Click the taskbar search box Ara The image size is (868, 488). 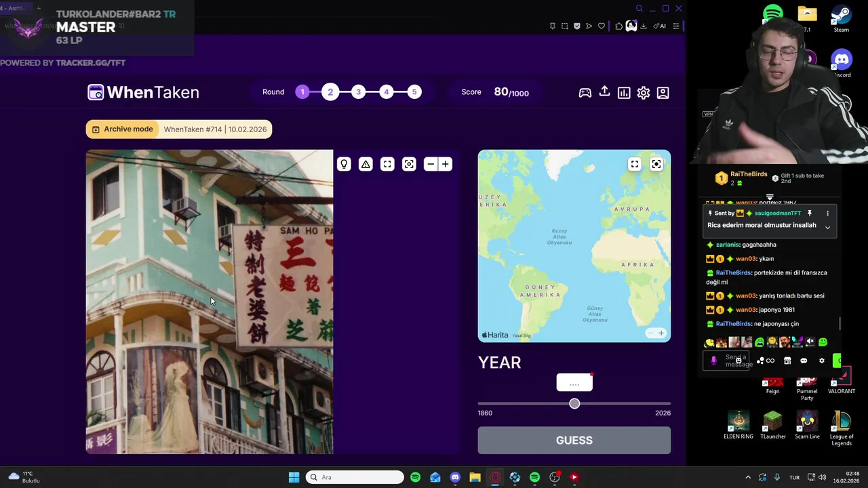(355, 477)
